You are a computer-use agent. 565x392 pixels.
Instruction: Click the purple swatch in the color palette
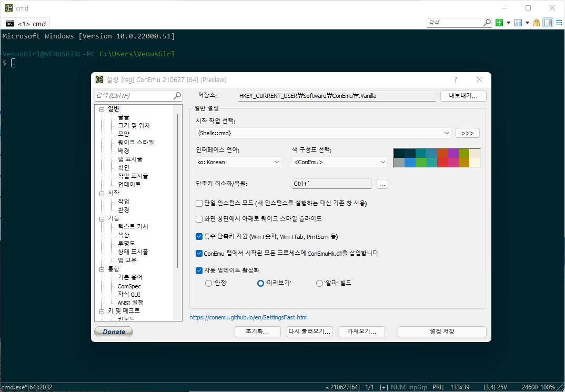tap(453, 153)
